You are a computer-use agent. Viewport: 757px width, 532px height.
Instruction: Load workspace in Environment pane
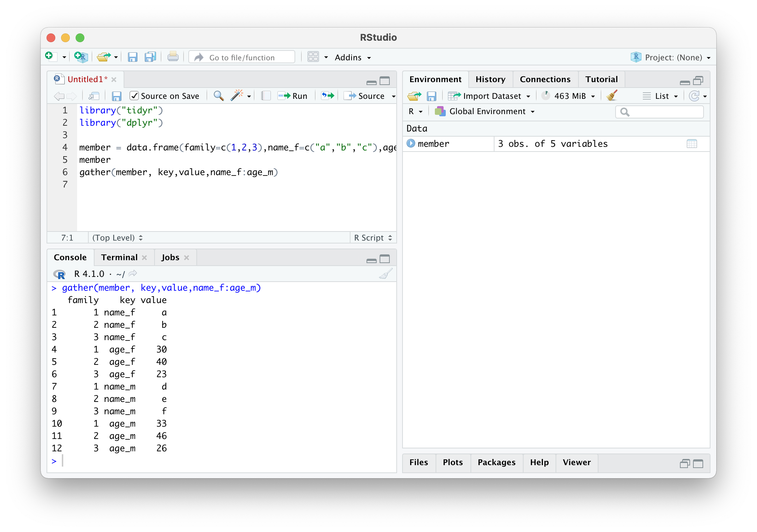[x=414, y=96]
